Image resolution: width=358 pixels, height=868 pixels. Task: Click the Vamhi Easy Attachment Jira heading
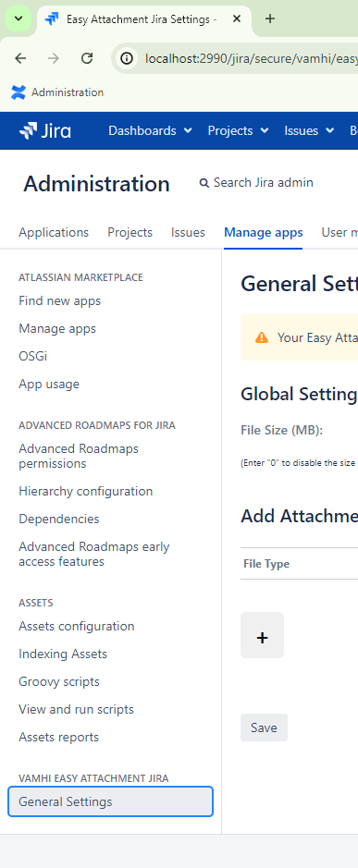[x=93, y=778]
